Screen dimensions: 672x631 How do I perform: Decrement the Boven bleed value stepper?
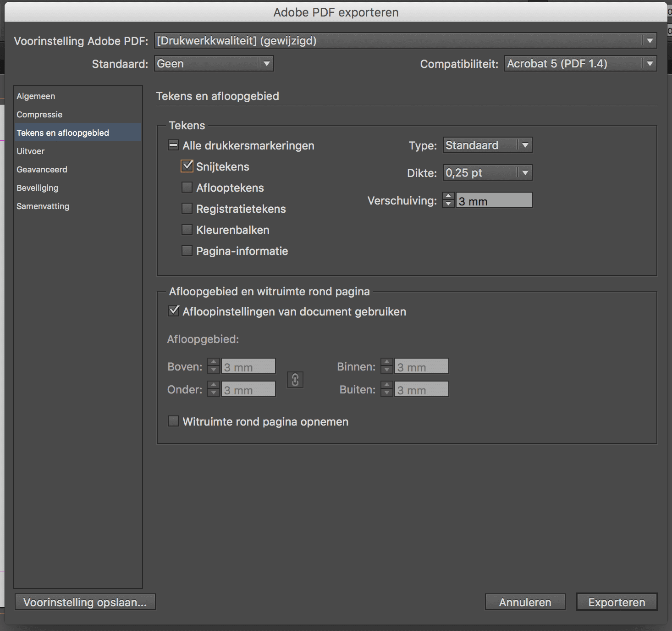point(213,371)
